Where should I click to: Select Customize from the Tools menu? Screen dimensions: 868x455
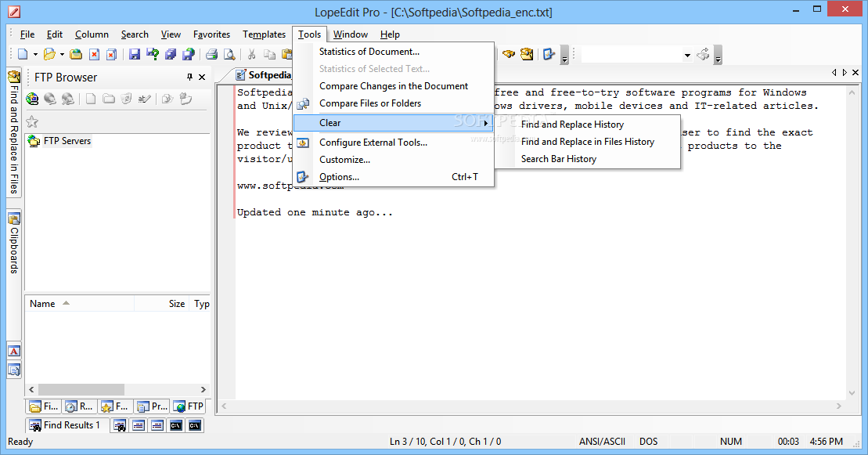coord(394,160)
